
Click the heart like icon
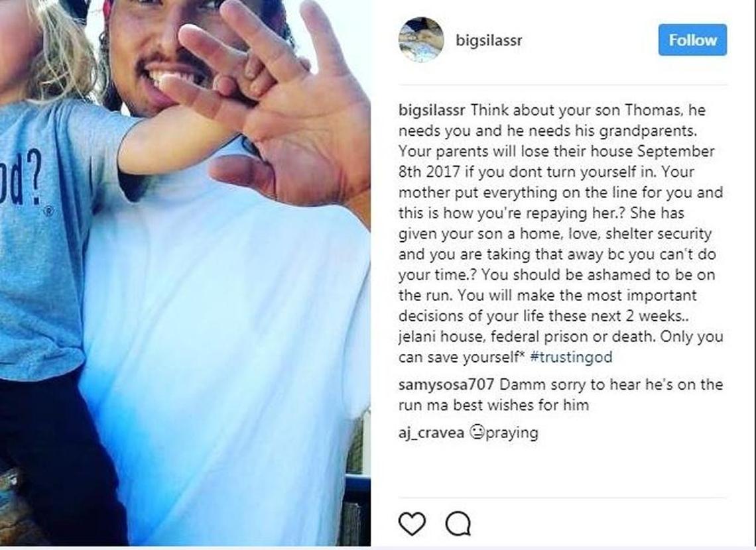tap(412, 523)
